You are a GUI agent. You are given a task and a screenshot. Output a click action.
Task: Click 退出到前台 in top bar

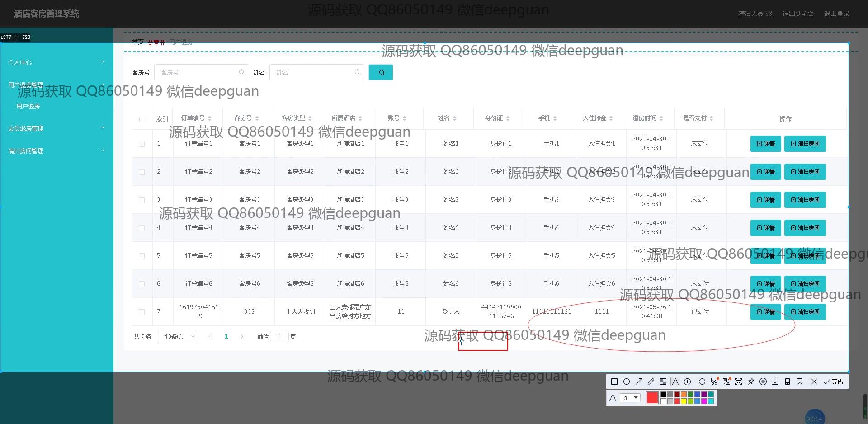pos(798,14)
